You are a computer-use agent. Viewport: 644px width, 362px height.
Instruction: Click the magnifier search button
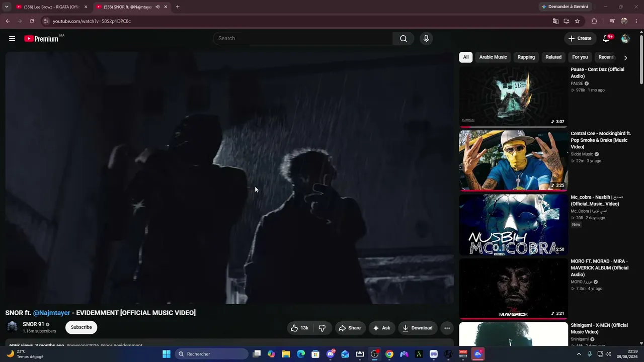point(404,39)
